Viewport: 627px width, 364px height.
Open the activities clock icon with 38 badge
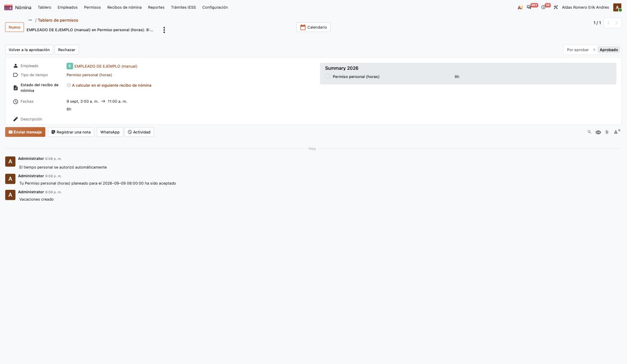[x=543, y=7]
